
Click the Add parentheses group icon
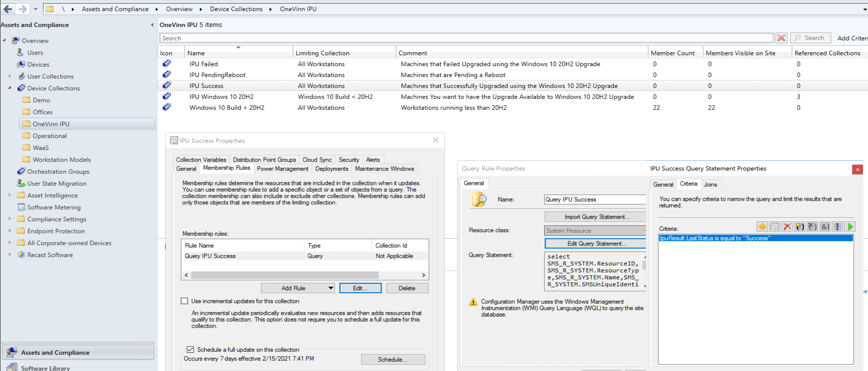click(799, 227)
